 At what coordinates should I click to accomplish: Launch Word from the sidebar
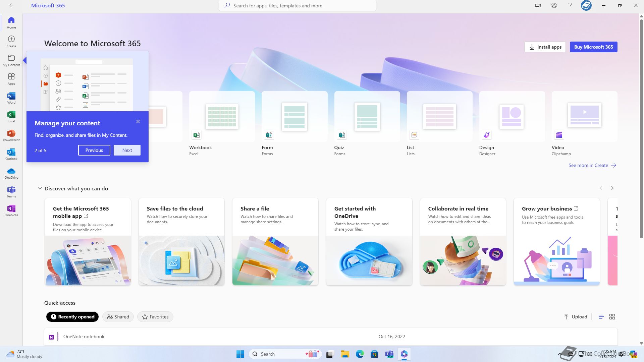[11, 98]
